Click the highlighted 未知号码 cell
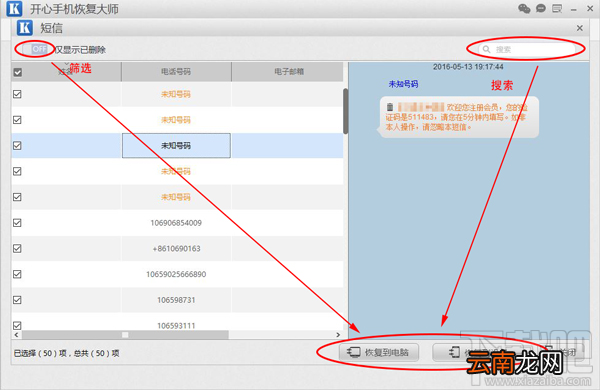Viewport: 600px width, 391px height. [176, 145]
